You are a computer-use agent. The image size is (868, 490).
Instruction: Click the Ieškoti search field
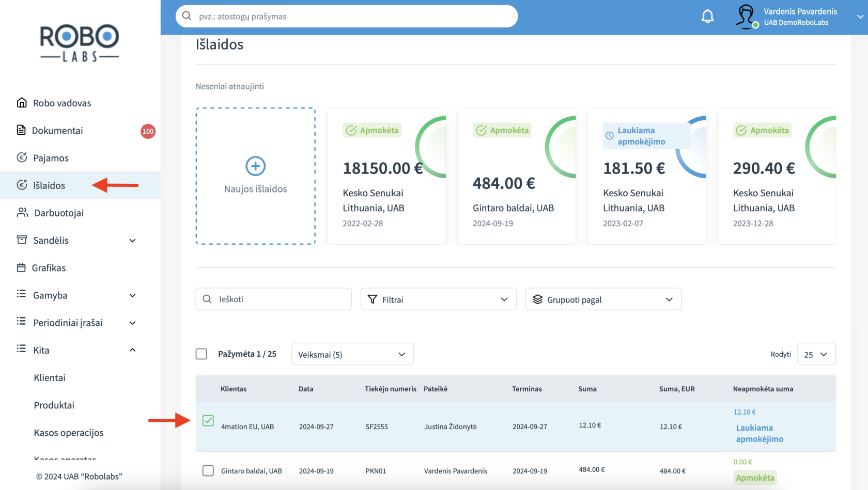coord(273,299)
